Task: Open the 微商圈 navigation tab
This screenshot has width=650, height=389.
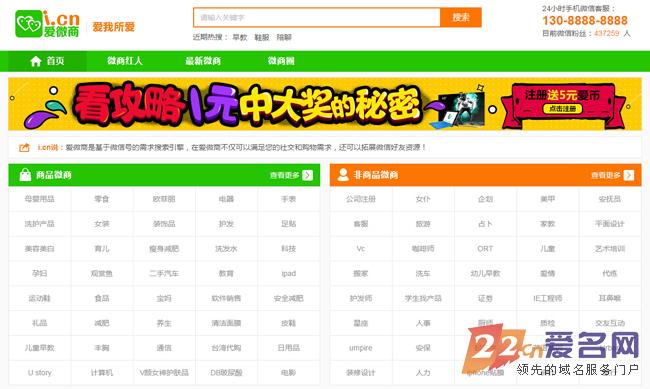Action: [281, 61]
